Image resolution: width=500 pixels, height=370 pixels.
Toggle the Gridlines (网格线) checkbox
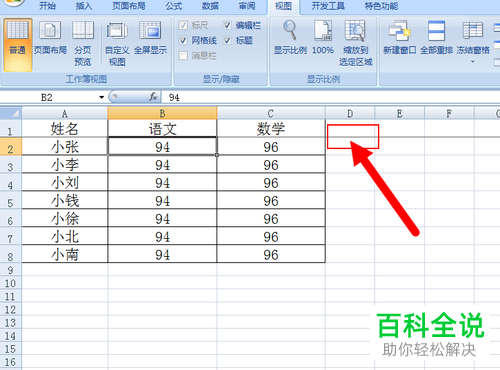183,40
